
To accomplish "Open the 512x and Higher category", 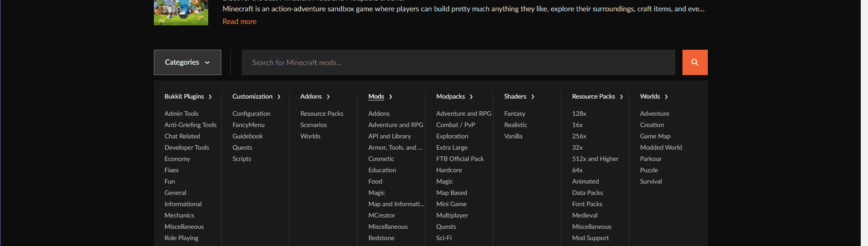I will tap(595, 159).
